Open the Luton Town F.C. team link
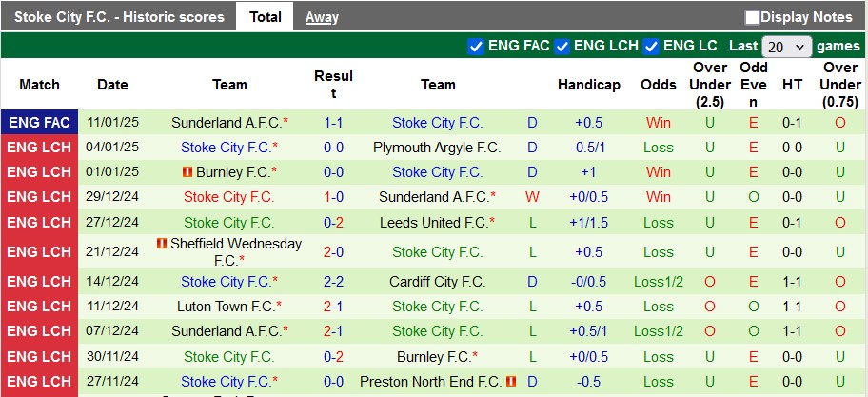 tap(227, 307)
